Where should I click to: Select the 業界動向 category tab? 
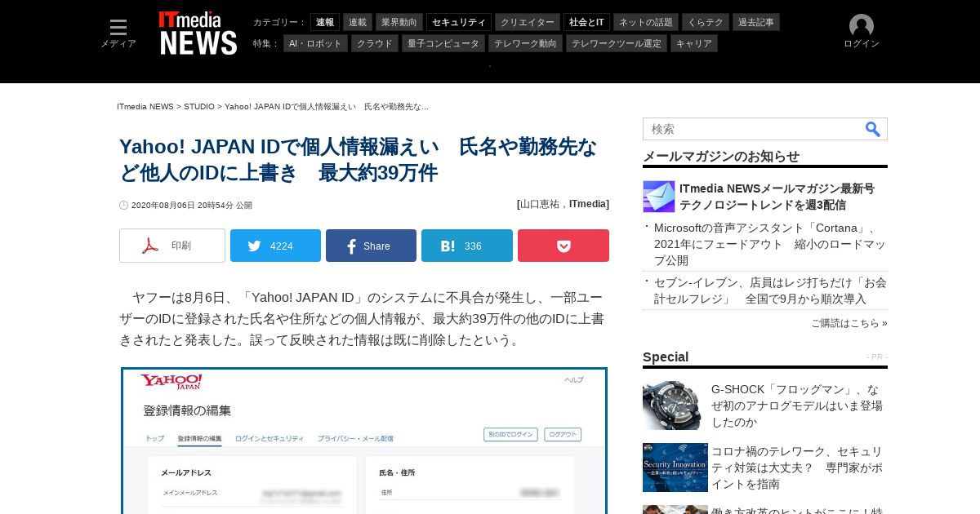coord(399,22)
